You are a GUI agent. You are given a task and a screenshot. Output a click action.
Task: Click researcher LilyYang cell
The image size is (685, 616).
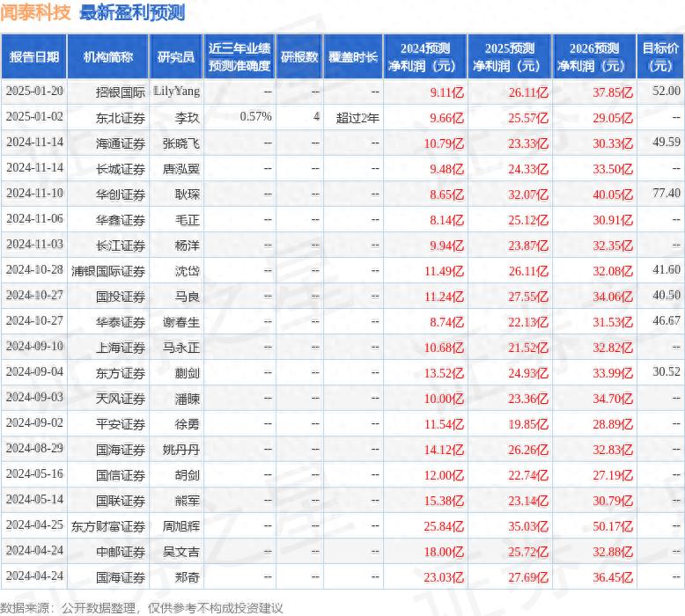(x=176, y=92)
